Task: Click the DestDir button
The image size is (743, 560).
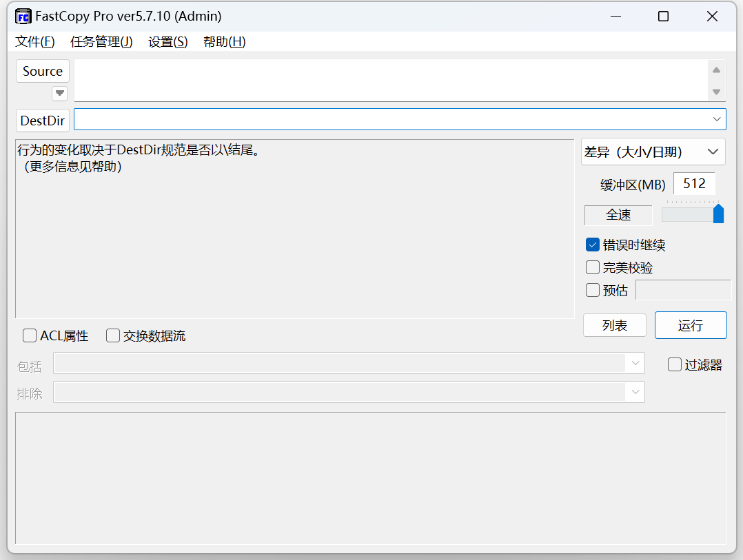Action: click(43, 121)
